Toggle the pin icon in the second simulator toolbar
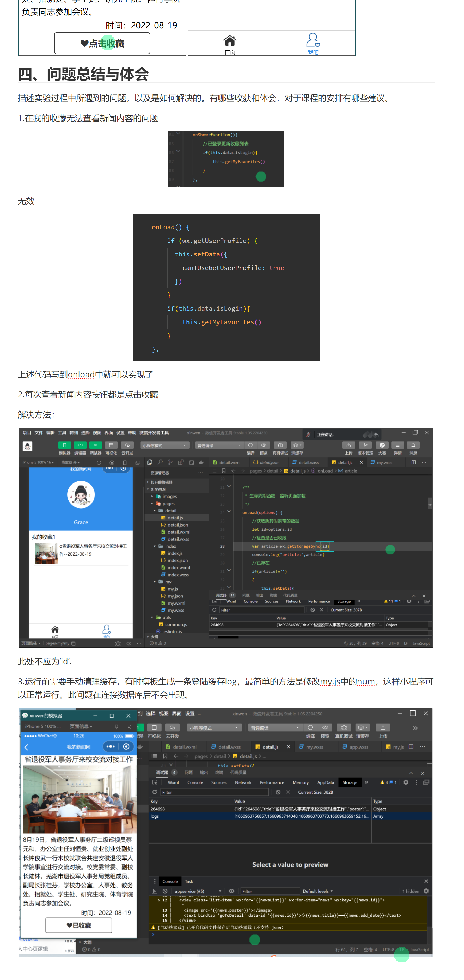Image resolution: width=464 pixels, height=980 pixels. coord(116,727)
